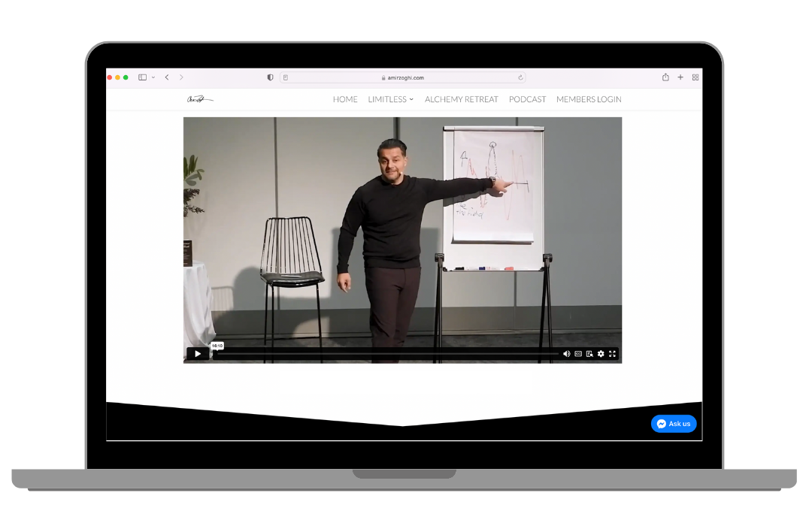
Task: Open the video transcript panel
Action: [589, 354]
